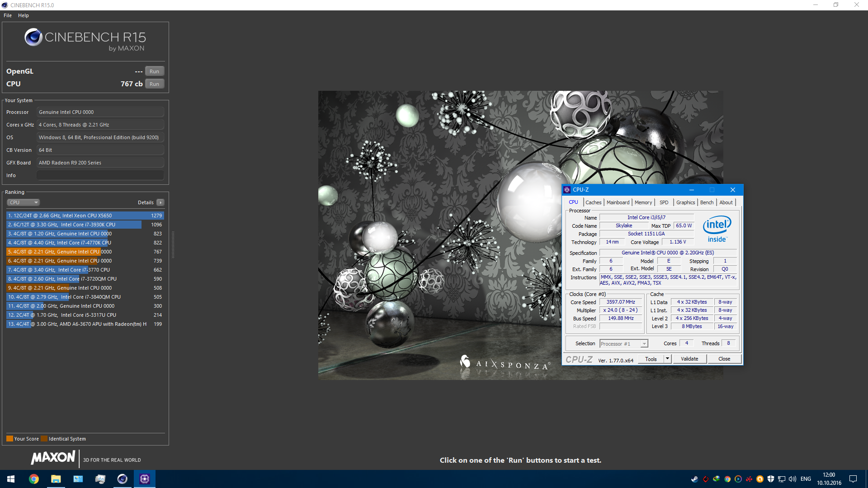868x488 pixels.
Task: Open the Help menu
Action: click(x=24, y=15)
